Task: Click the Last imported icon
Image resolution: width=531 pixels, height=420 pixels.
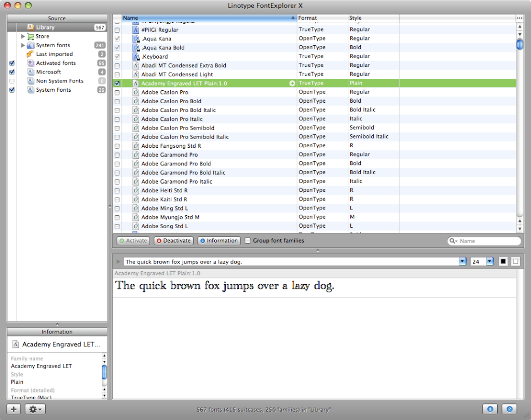Action: [x=31, y=54]
